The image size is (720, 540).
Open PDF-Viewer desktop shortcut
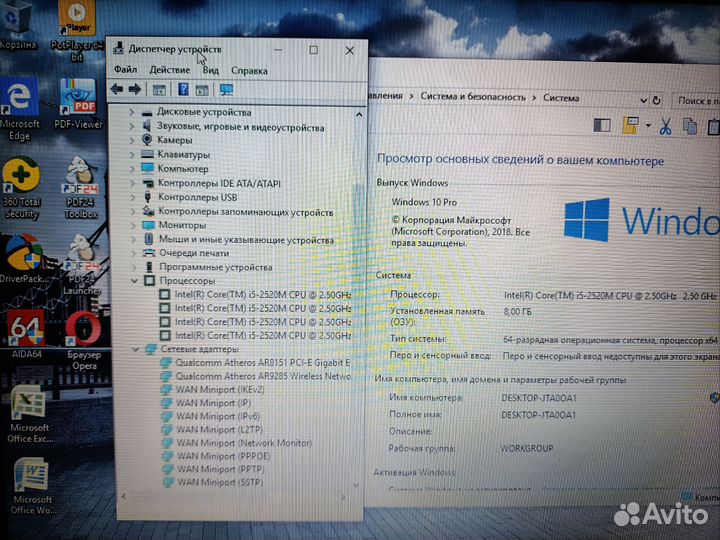[x=78, y=103]
